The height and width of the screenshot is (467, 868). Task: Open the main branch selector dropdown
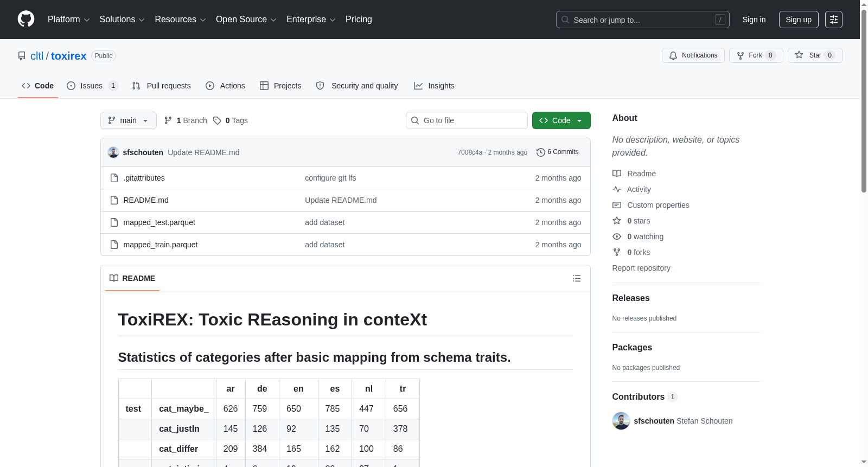click(129, 120)
